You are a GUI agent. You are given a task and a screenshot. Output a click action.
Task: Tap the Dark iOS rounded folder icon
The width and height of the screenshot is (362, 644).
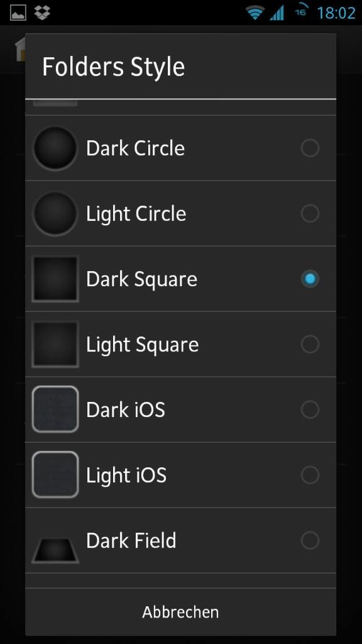coord(55,409)
